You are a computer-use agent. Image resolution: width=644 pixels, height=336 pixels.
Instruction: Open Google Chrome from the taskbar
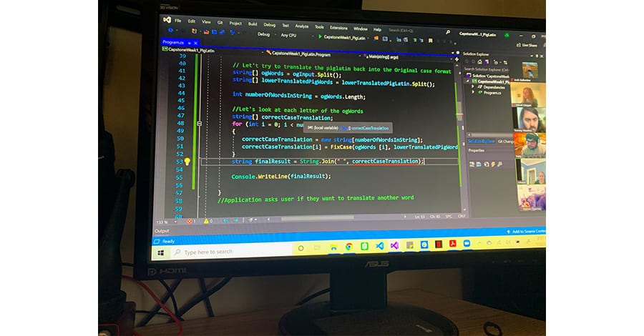[349, 247]
